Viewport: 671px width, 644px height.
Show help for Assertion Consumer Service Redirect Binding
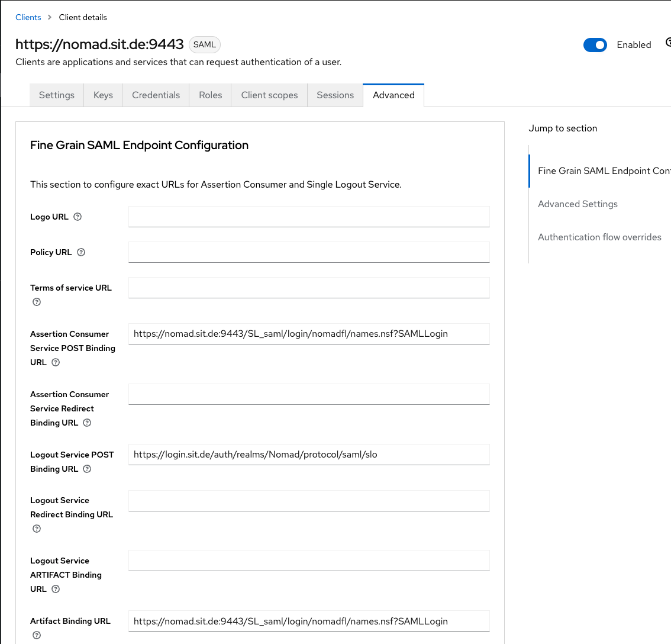(87, 423)
